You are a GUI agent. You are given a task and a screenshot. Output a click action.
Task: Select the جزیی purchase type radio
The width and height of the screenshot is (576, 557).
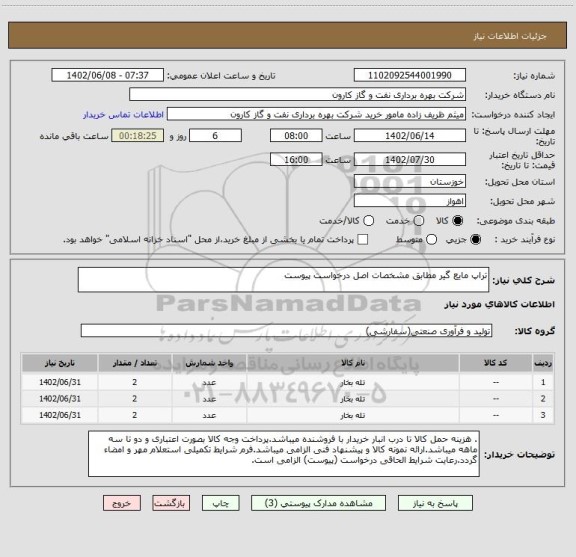click(x=476, y=240)
